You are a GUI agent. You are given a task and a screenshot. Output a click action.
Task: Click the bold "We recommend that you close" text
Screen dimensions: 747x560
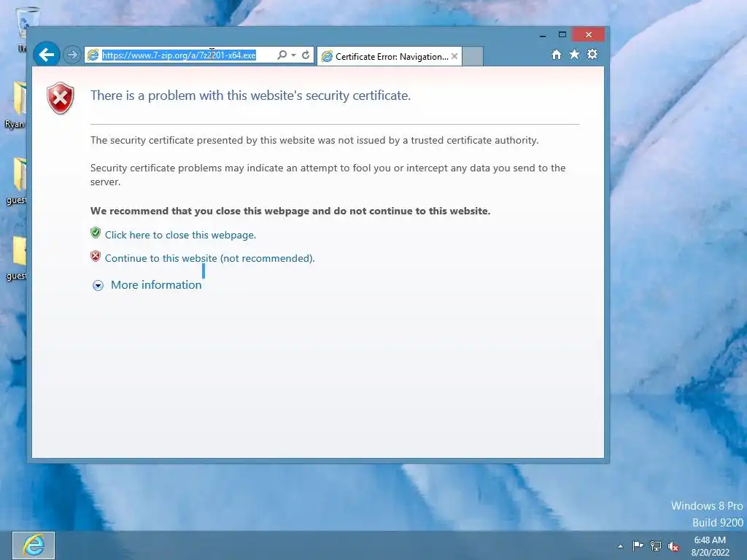290,211
